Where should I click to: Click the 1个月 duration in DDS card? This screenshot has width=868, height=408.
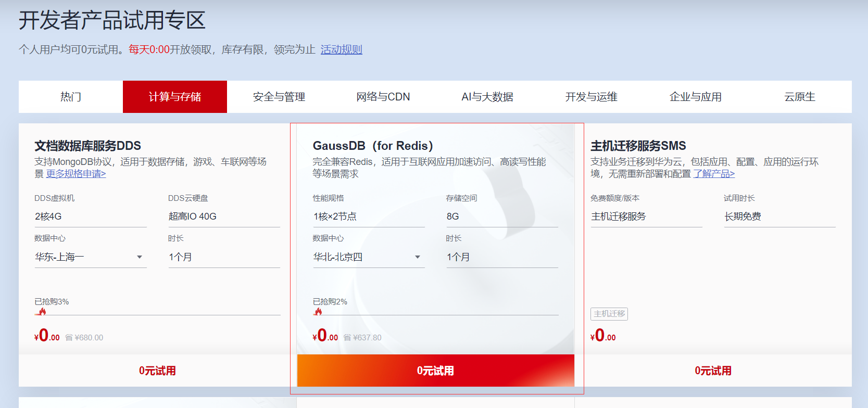click(181, 257)
